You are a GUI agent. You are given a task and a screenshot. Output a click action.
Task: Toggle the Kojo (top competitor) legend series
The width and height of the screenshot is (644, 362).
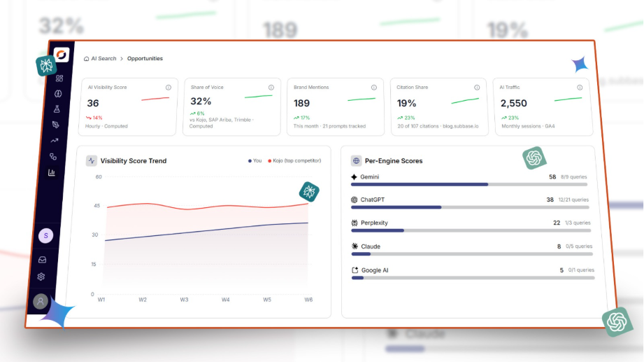(x=294, y=161)
